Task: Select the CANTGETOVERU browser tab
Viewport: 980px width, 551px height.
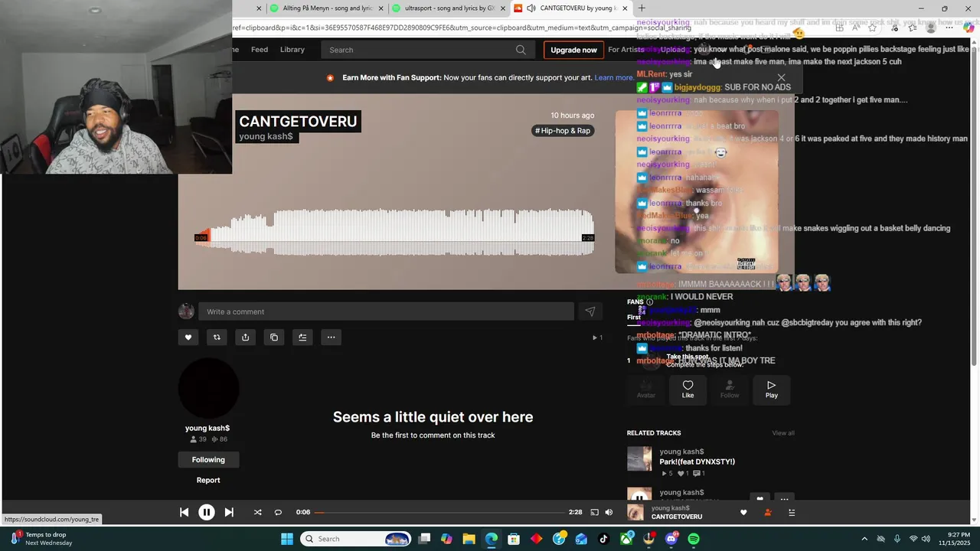Action: pos(571,8)
